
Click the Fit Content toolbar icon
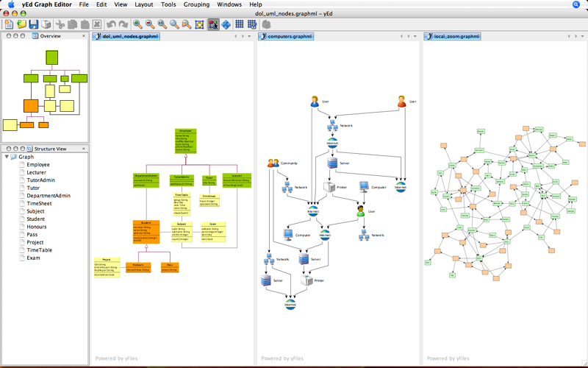tap(198, 24)
